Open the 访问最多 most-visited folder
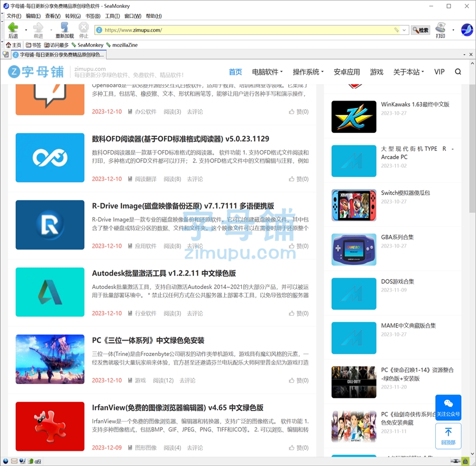The image size is (476, 466). (x=56, y=45)
